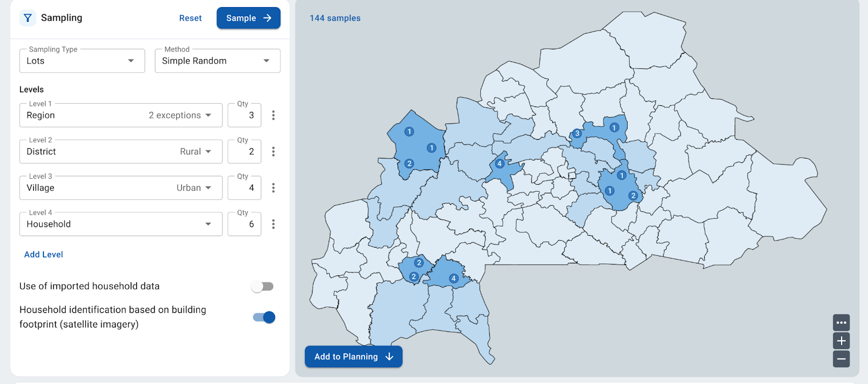
Task: Click Add Level link
Action: pyautogui.click(x=43, y=254)
